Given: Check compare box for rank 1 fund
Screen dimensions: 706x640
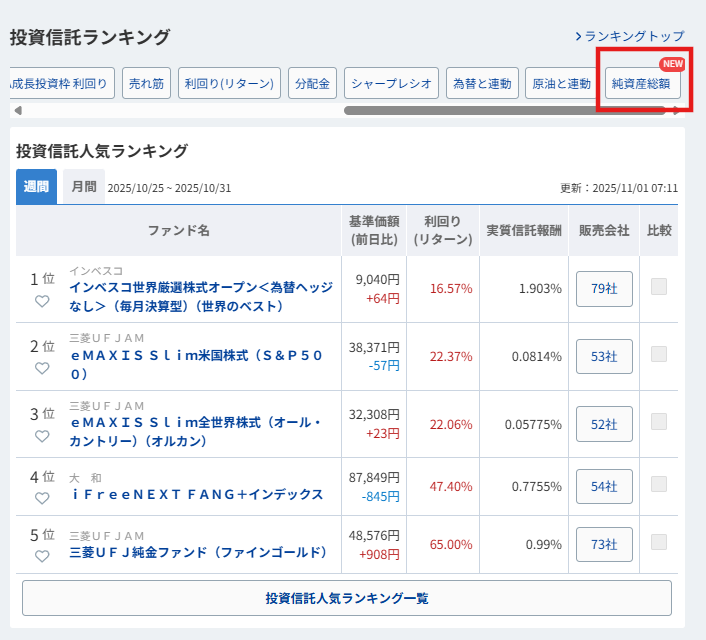Looking at the screenshot, I should 659,288.
